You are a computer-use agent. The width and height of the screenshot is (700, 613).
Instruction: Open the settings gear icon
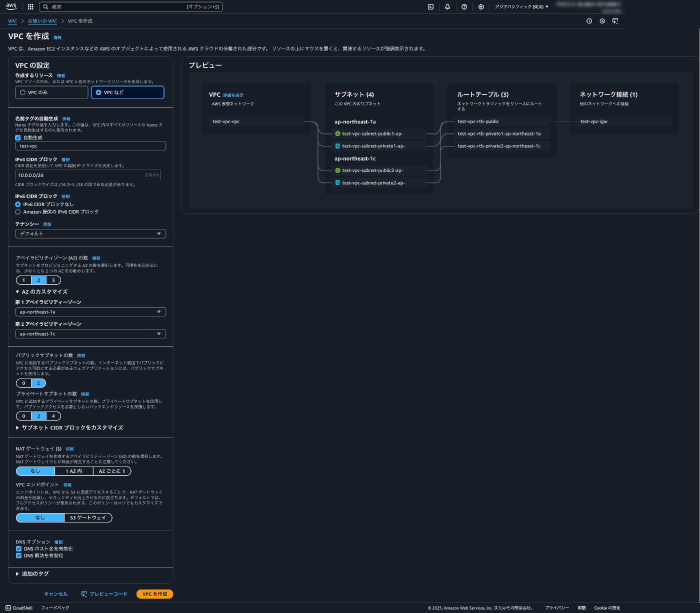481,6
